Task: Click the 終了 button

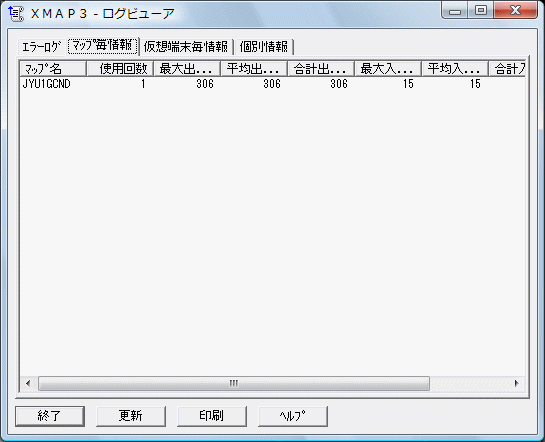Action: coord(50,416)
